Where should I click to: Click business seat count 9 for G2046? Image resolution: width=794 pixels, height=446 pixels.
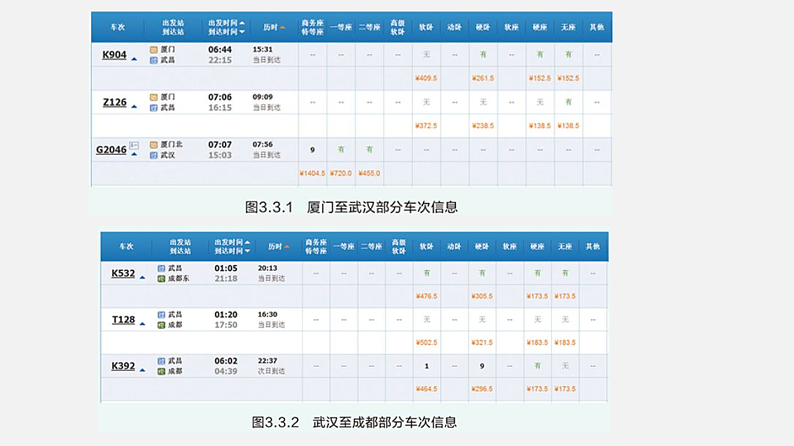[x=312, y=150]
